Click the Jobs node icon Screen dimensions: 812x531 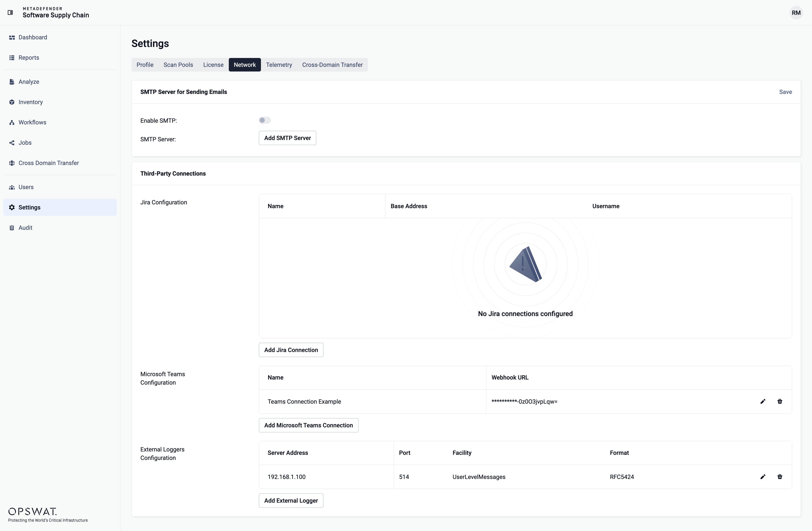pos(12,143)
